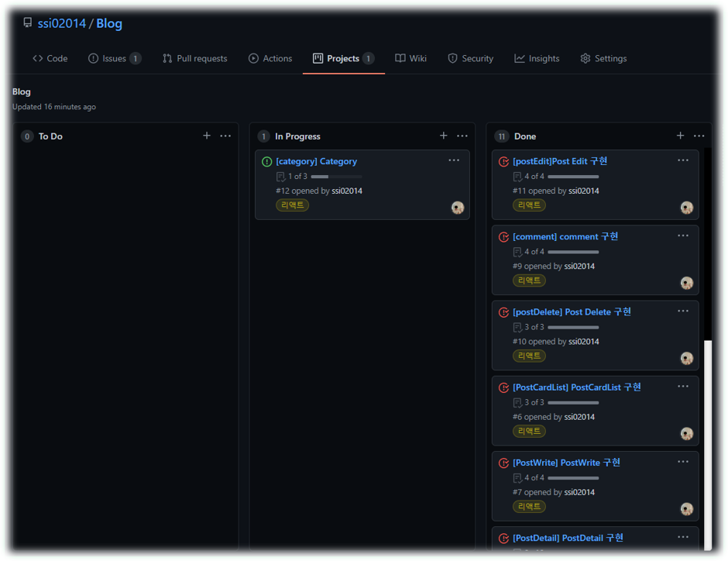This screenshot has height=561, width=728.
Task: Add a card to Done column
Action: [680, 136]
